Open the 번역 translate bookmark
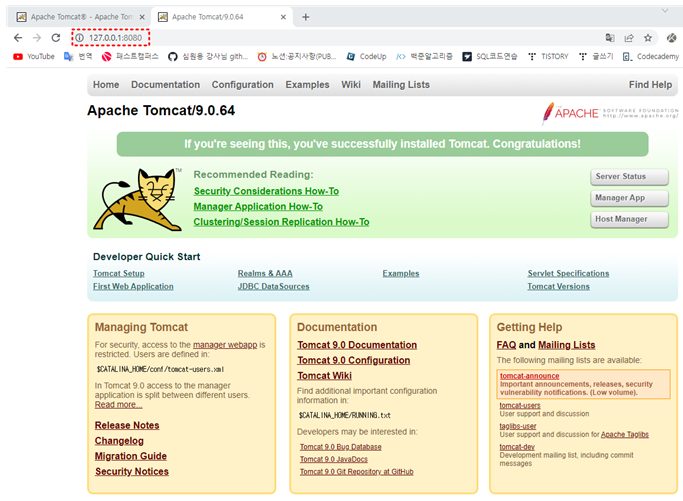This screenshot has height=501, width=683. [x=78, y=57]
